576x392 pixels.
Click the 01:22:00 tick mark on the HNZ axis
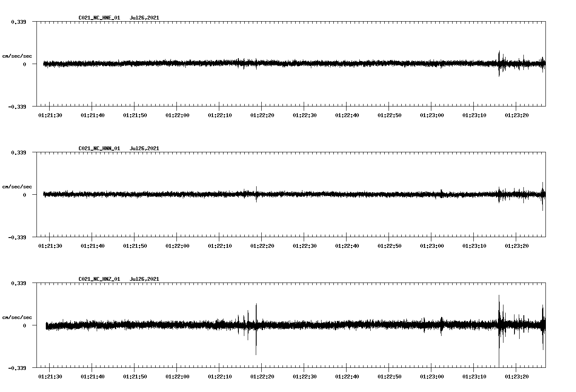click(177, 370)
